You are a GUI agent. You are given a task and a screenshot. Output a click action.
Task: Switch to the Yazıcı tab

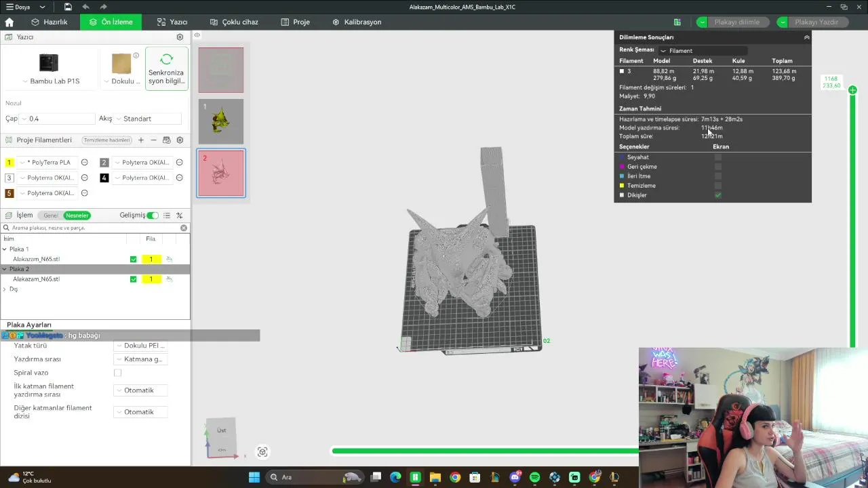tap(172, 22)
